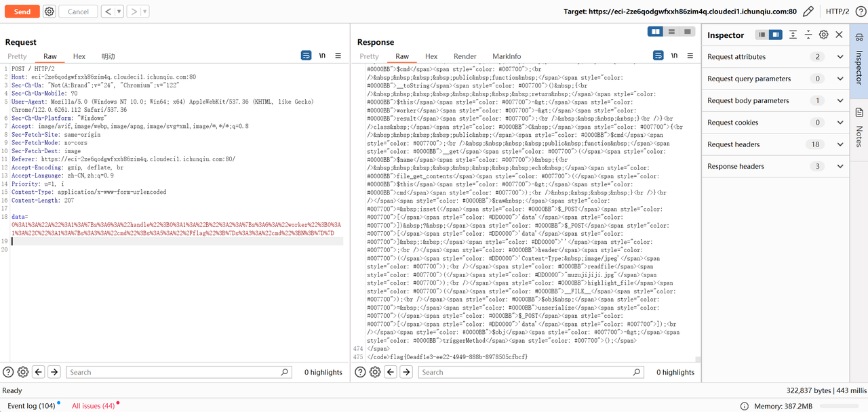The width and height of the screenshot is (868, 412).
Task: Focus the Request search field
Action: click(x=179, y=372)
